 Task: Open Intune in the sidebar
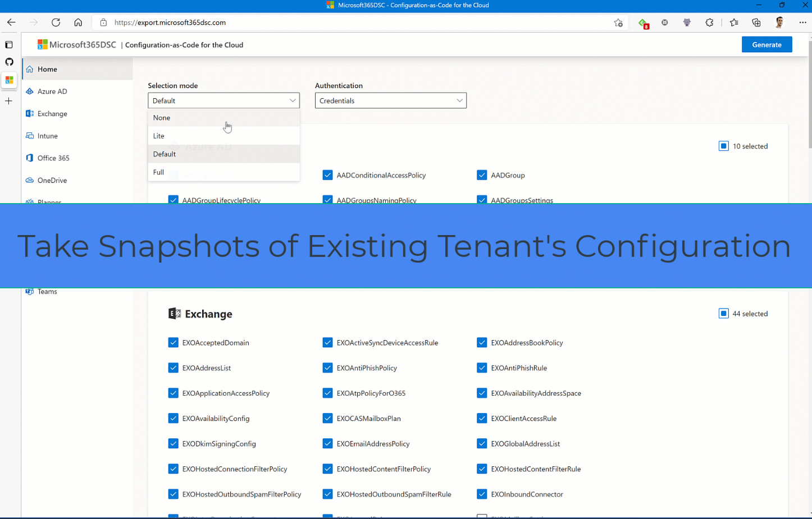point(77,136)
